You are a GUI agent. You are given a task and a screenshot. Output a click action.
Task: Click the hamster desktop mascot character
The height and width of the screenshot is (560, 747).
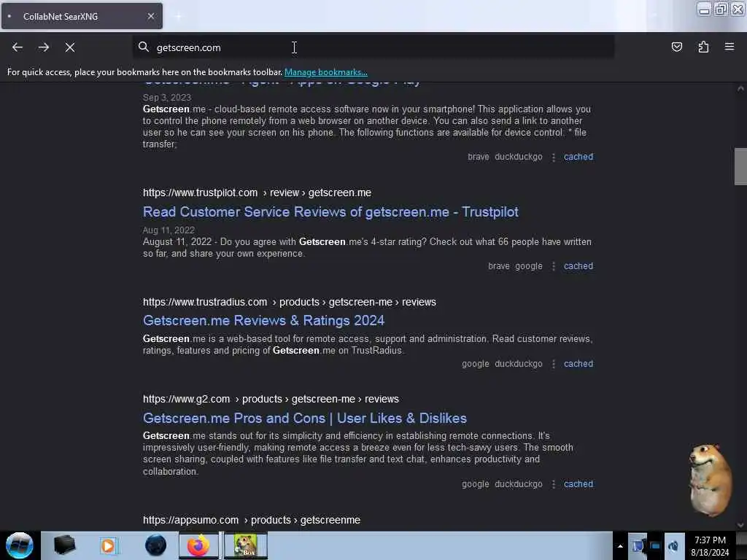pos(709,480)
